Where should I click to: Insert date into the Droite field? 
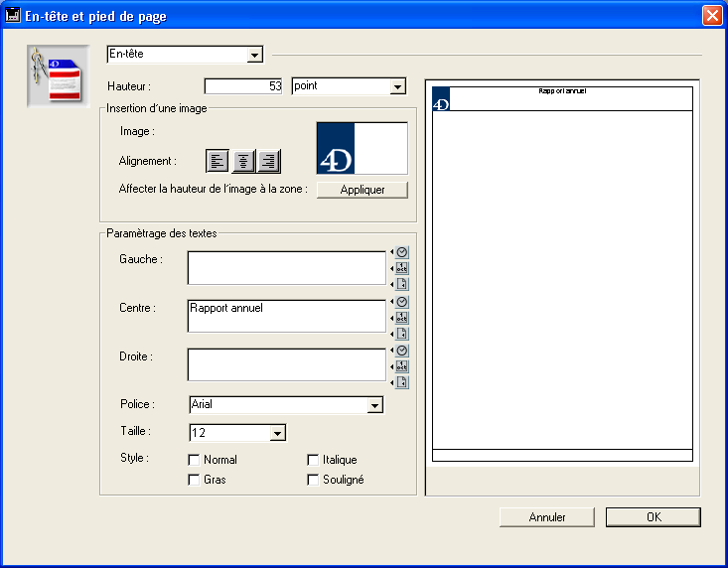point(402,366)
